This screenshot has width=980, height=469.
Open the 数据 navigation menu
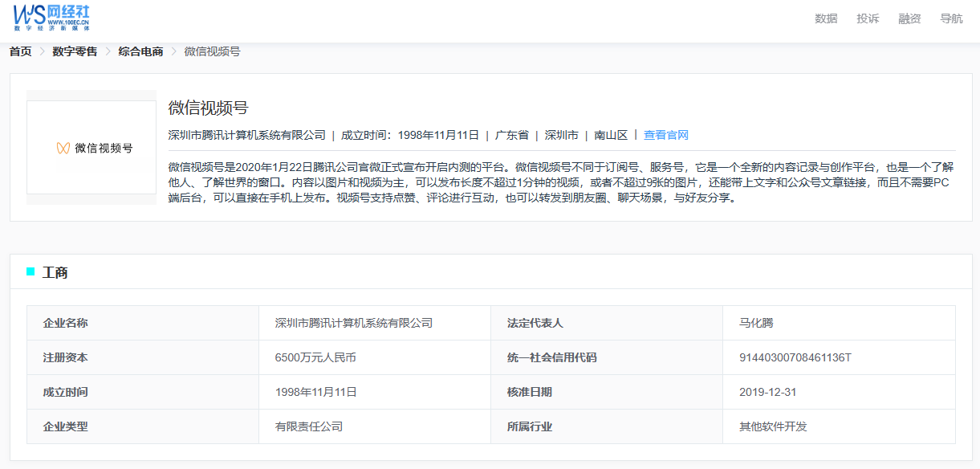[826, 18]
